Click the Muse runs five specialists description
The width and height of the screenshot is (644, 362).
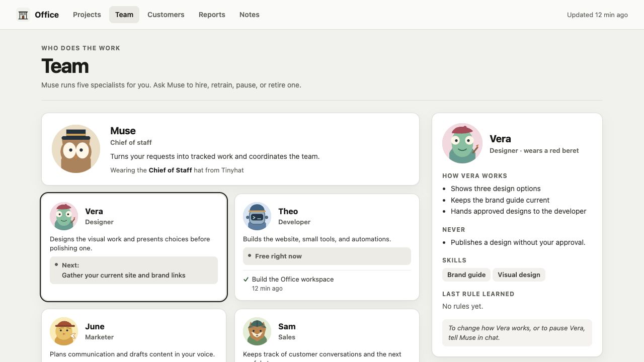tap(171, 85)
